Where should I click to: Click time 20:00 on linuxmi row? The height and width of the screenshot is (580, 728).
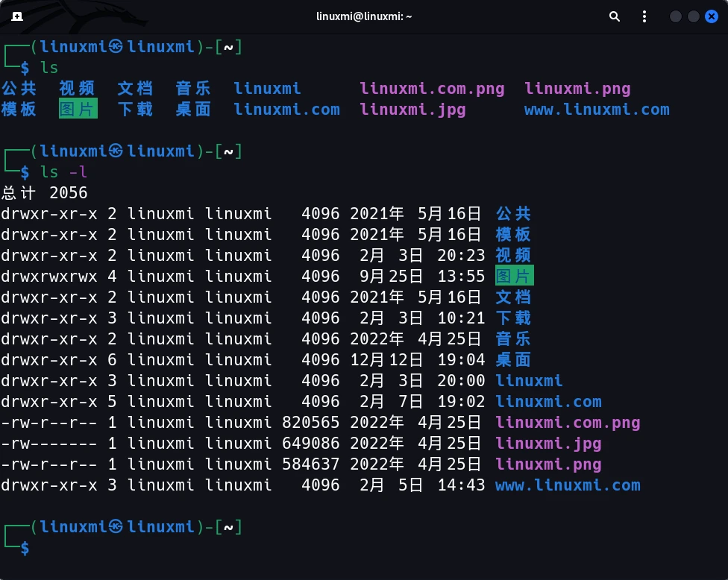(x=461, y=380)
